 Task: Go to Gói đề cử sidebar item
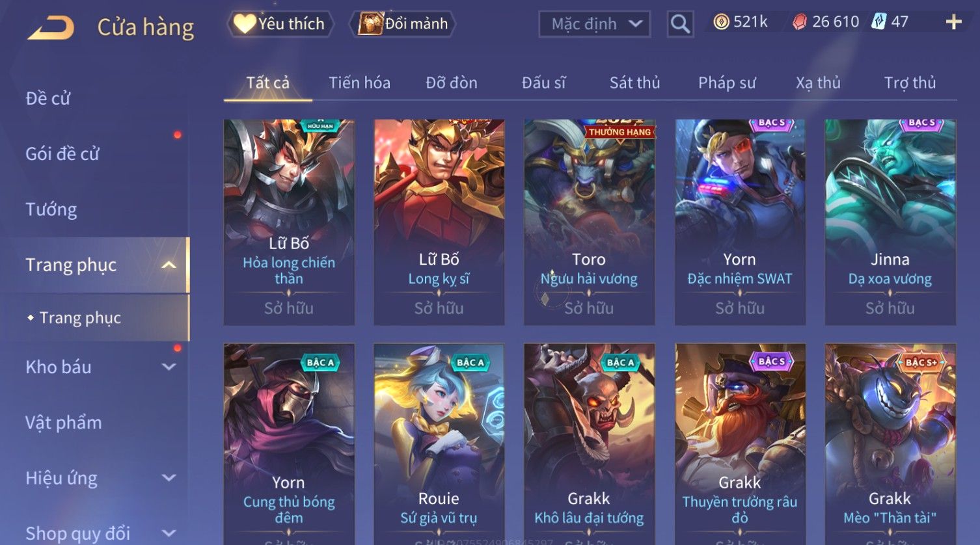[x=62, y=153]
